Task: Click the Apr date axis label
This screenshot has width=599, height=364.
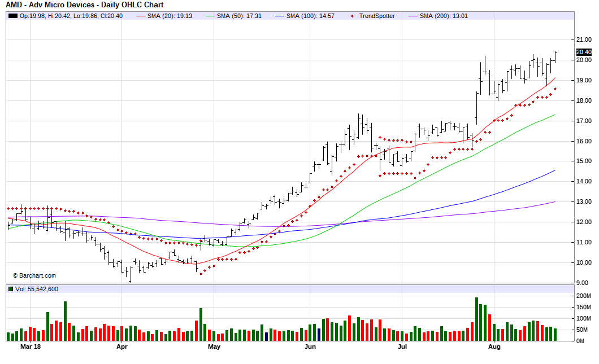Action: [122, 347]
